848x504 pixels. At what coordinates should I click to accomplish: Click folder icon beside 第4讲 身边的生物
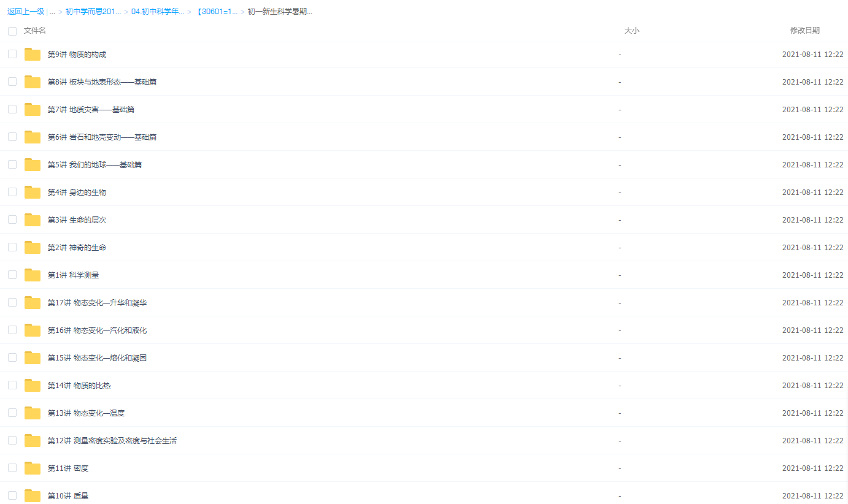click(33, 193)
